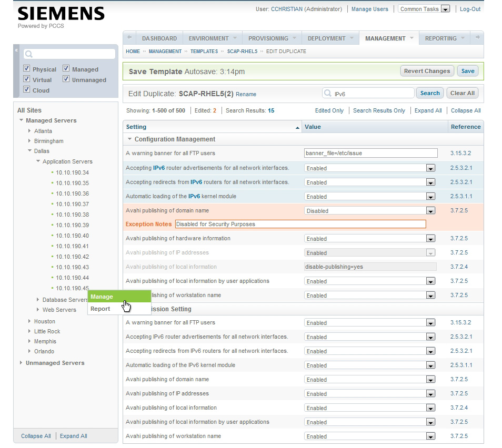Click the Save button

467,70
